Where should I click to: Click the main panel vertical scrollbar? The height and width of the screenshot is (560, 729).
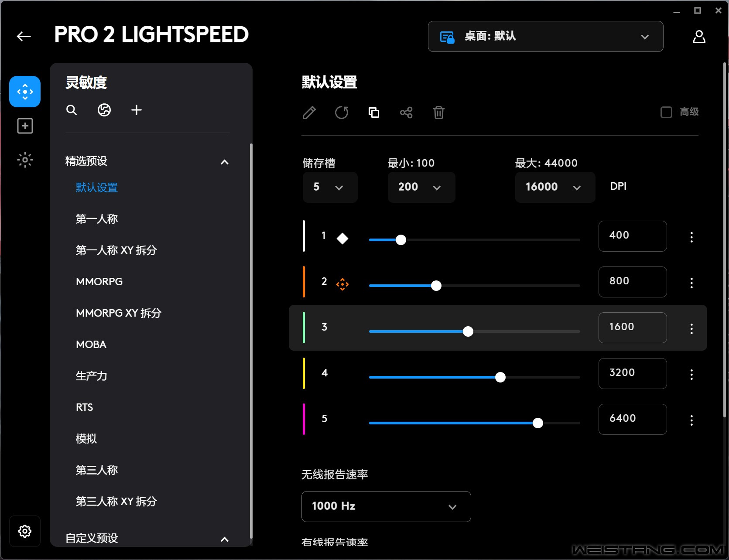point(725,240)
